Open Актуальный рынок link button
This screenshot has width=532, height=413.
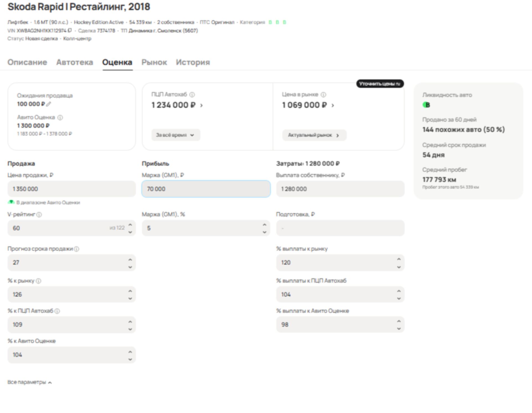pyautogui.click(x=314, y=135)
